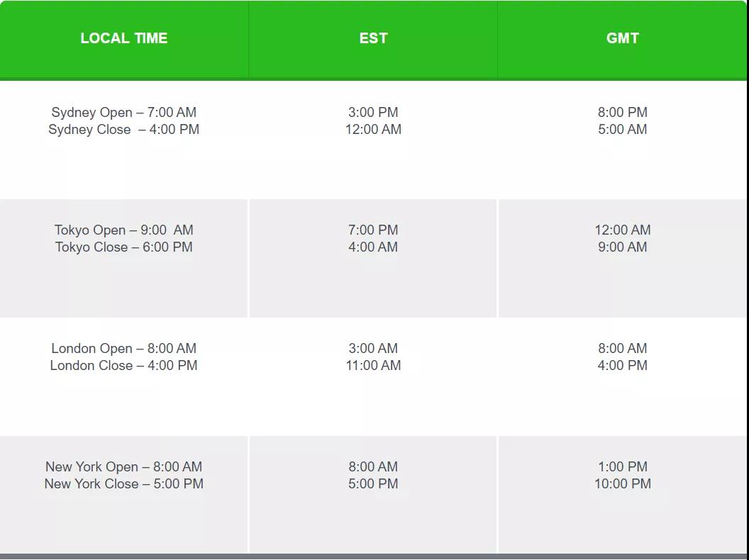Click the Tokyo Open – 9:00 AM entry
This screenshot has height=560, width=749.
124,230
